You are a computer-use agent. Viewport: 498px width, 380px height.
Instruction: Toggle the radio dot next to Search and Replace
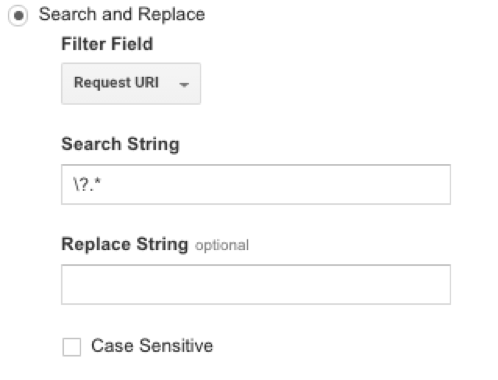pyautogui.click(x=18, y=15)
